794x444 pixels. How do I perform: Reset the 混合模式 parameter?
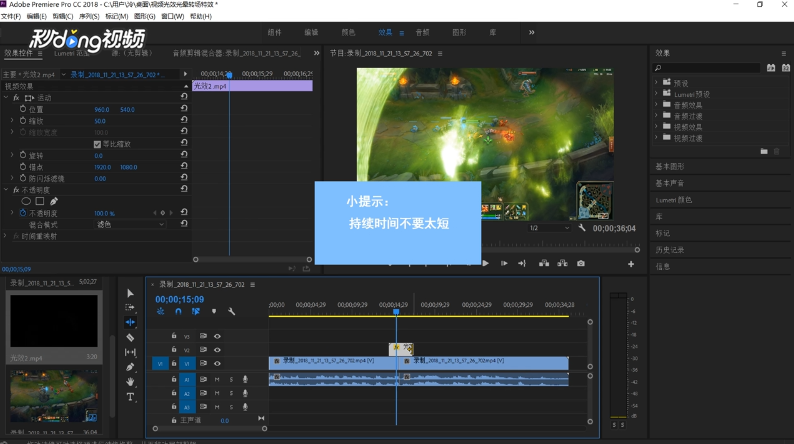184,224
